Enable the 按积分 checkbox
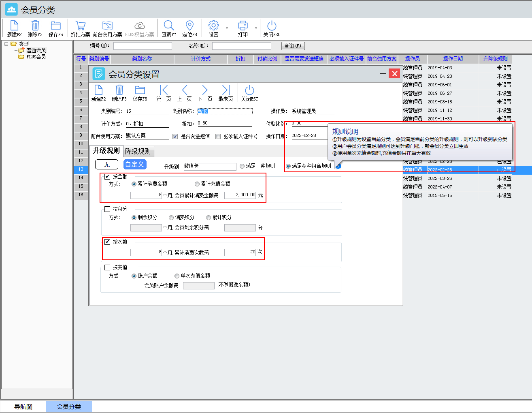Screen dimensions: 532x413 click(x=107, y=209)
